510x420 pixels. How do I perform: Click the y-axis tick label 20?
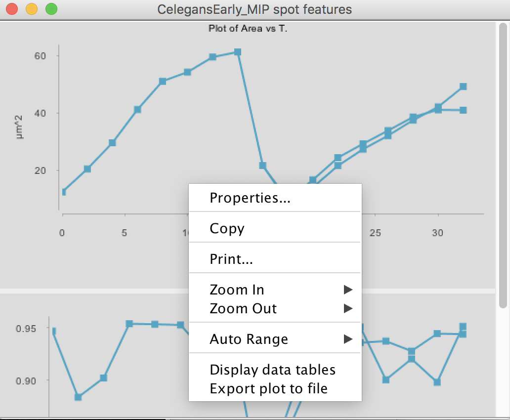tap(40, 170)
